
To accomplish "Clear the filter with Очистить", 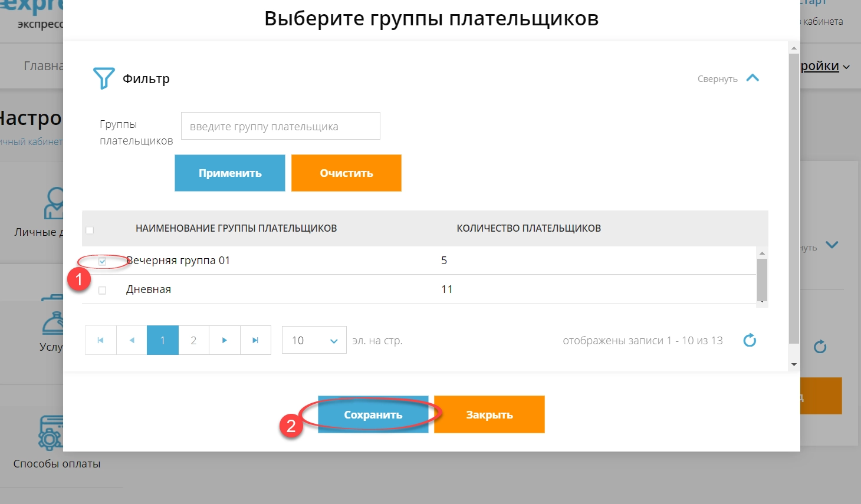I will pos(346,173).
